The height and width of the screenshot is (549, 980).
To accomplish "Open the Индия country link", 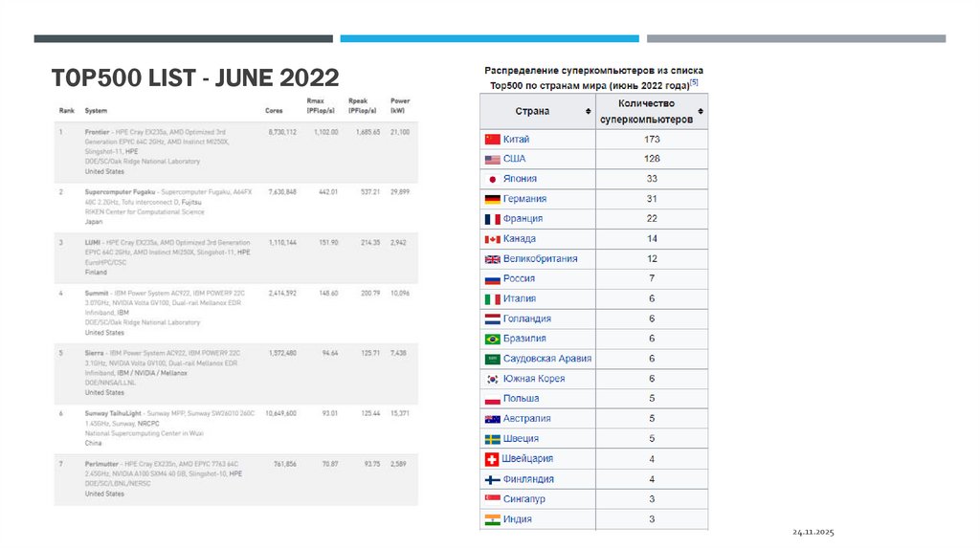I will click(x=518, y=519).
